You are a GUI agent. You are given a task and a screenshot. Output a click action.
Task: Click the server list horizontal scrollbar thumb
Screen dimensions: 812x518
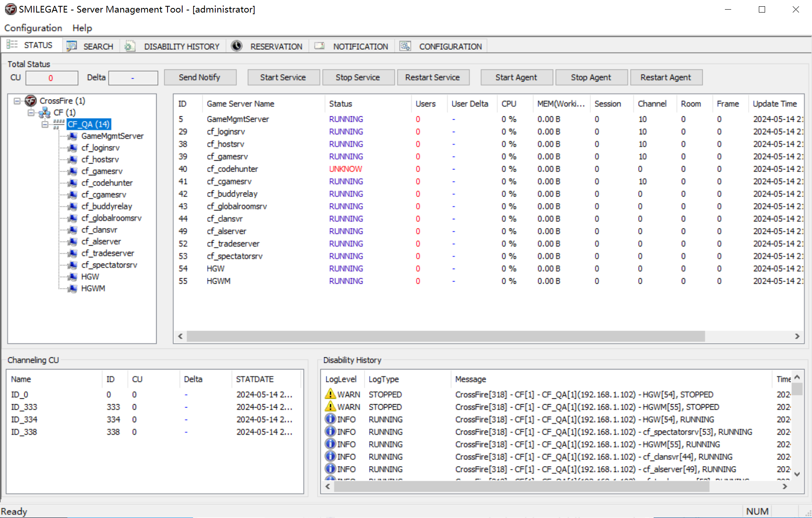click(x=446, y=336)
